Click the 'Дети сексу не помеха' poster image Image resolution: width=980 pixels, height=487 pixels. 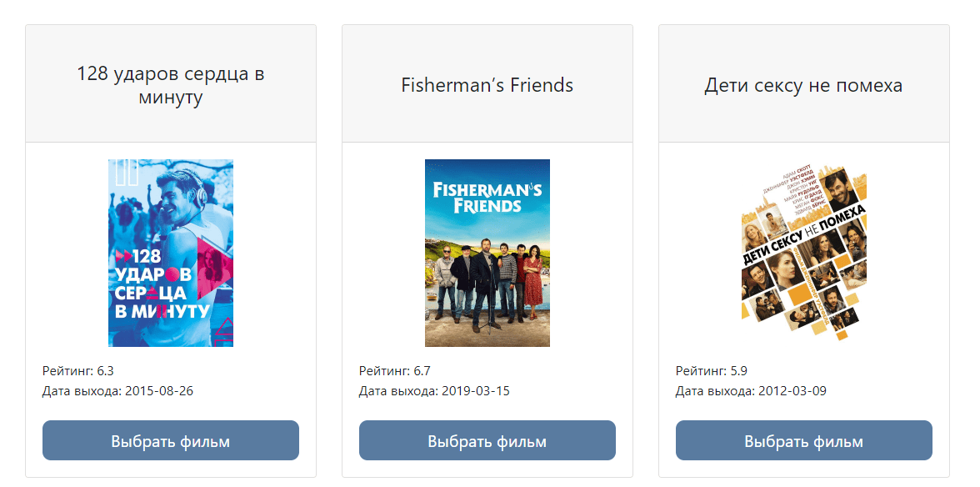(802, 253)
